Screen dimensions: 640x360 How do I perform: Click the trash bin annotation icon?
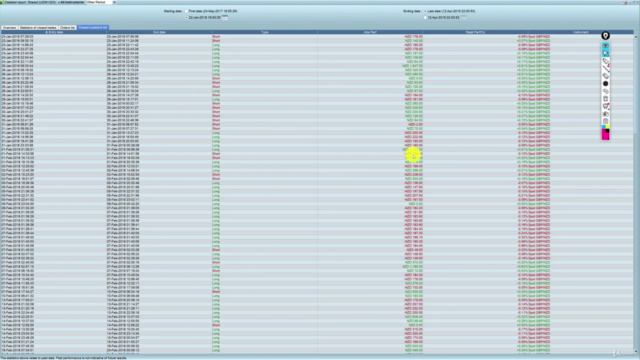tap(605, 98)
